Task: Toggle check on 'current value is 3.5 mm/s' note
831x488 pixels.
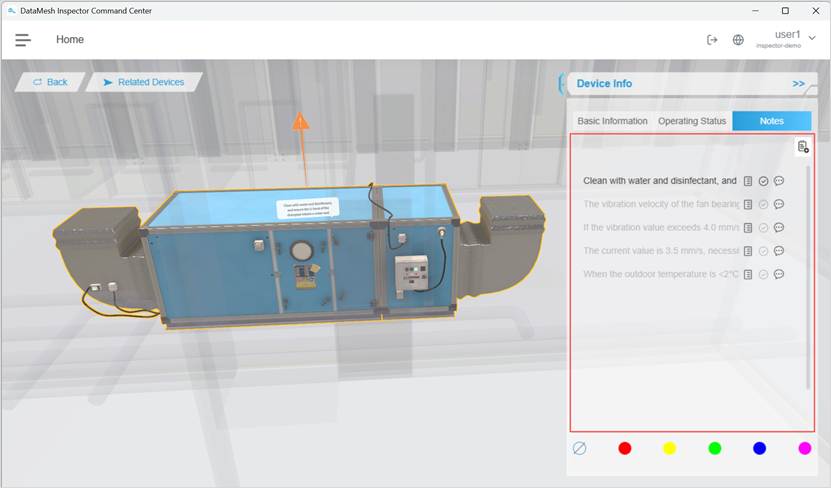Action: click(763, 251)
